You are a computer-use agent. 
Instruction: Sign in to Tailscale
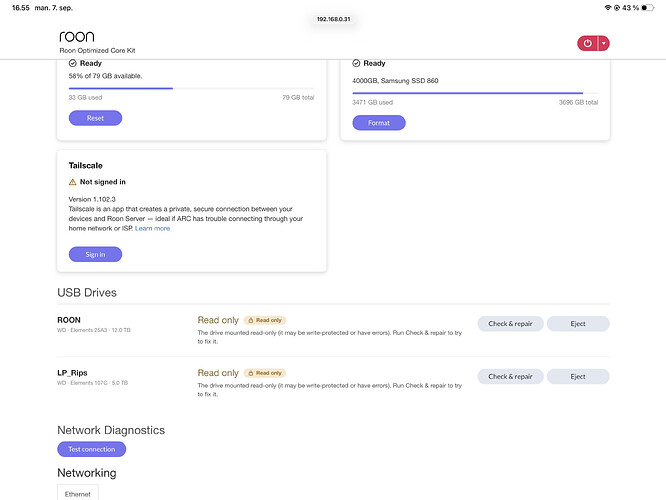[x=96, y=254]
